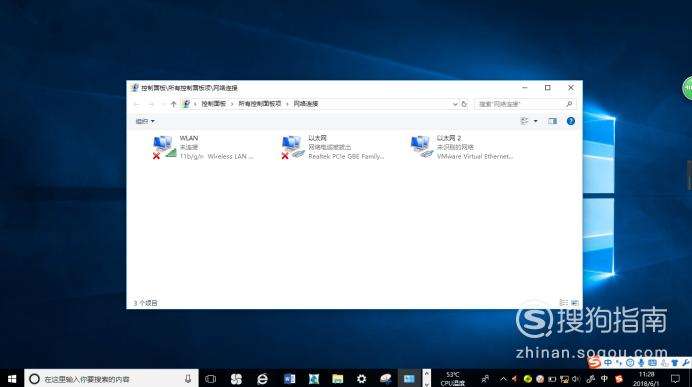Image resolution: width=692 pixels, height=387 pixels.
Task: Select the 以太网 Realtek adapter icon
Action: coord(293,147)
